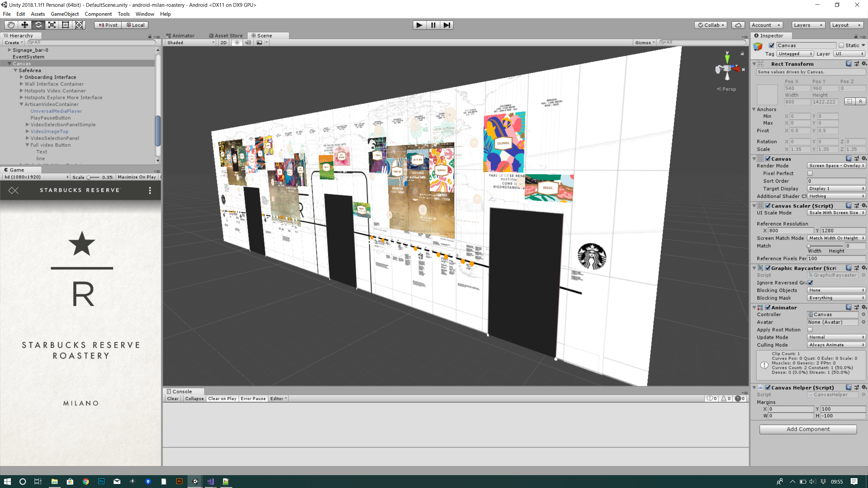Toggle Pivot handle position button
The height and width of the screenshot is (488, 868).
click(x=108, y=25)
